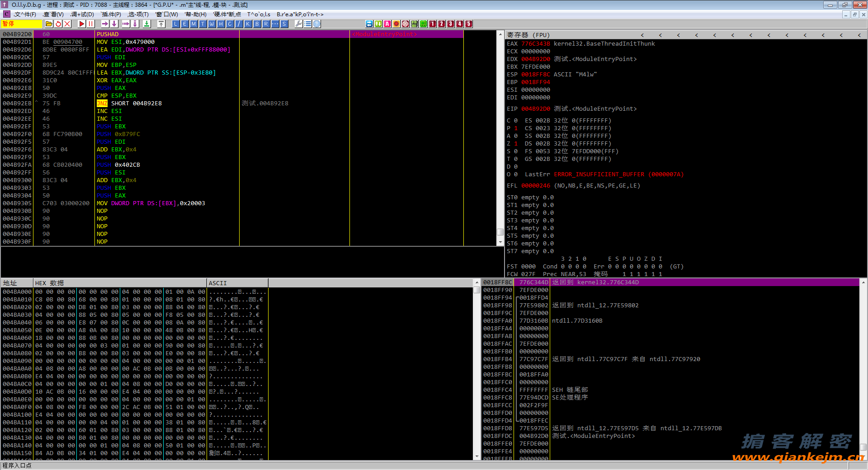Open the Windows list (W button)
This screenshot has width=868, height=470.
click(212, 24)
